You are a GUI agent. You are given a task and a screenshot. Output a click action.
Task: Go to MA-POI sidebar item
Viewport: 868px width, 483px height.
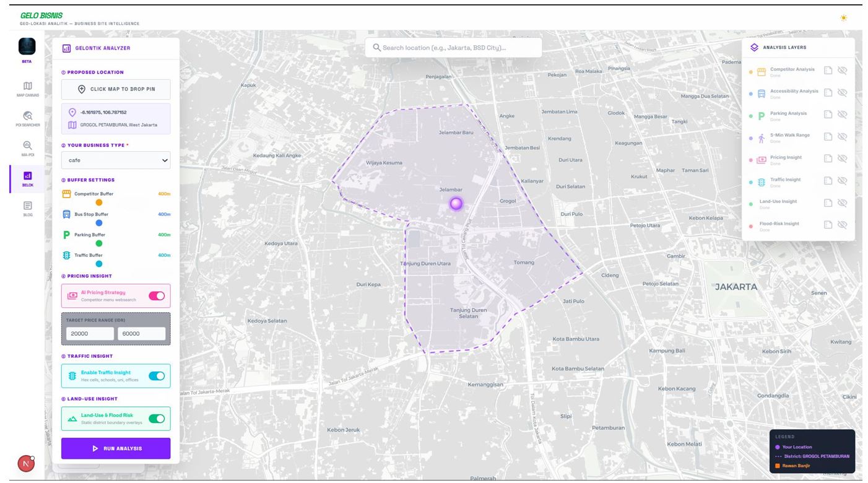click(x=27, y=149)
